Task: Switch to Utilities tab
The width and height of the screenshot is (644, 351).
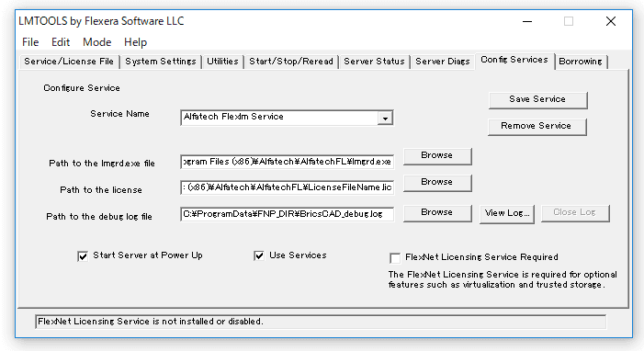Action: pyautogui.click(x=222, y=62)
